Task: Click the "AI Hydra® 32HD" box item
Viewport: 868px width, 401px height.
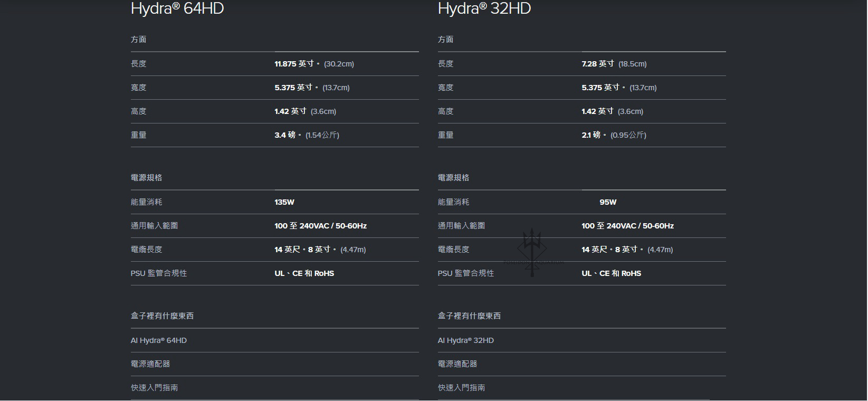Action: click(x=466, y=340)
